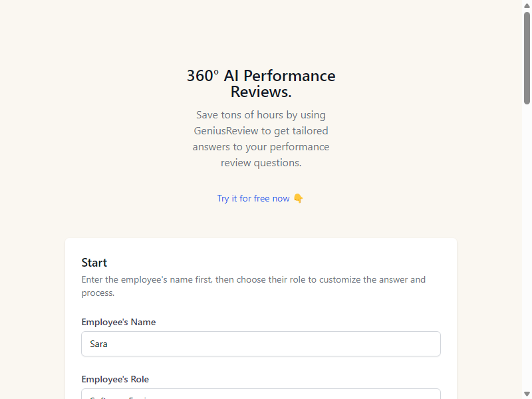This screenshot has height=399, width=532.
Task: Click the scrollbar up arrow
Action: point(527,5)
